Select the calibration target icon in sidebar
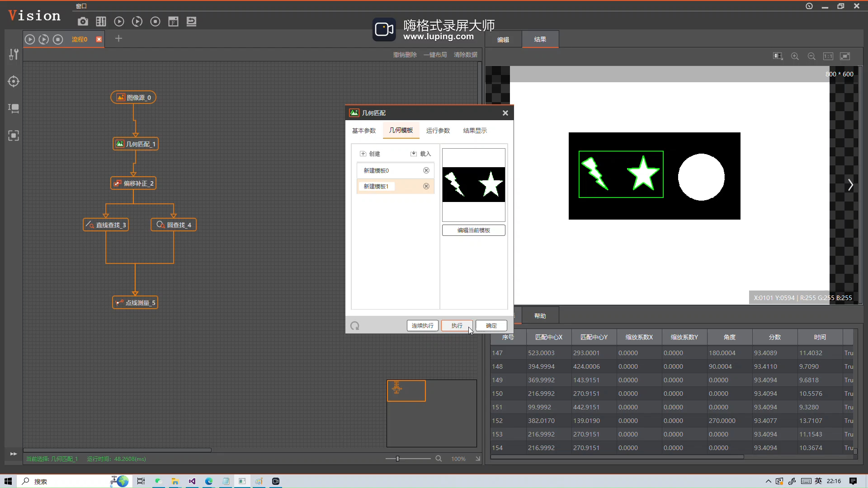This screenshot has height=488, width=868. point(13,81)
